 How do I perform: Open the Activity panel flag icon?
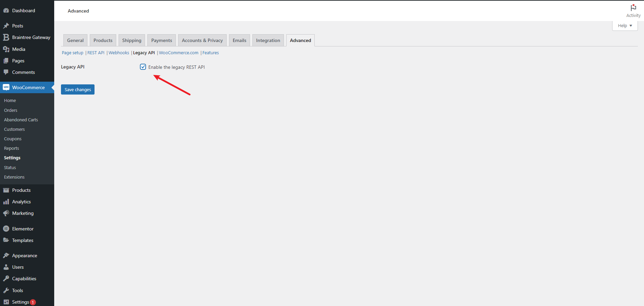click(633, 7)
